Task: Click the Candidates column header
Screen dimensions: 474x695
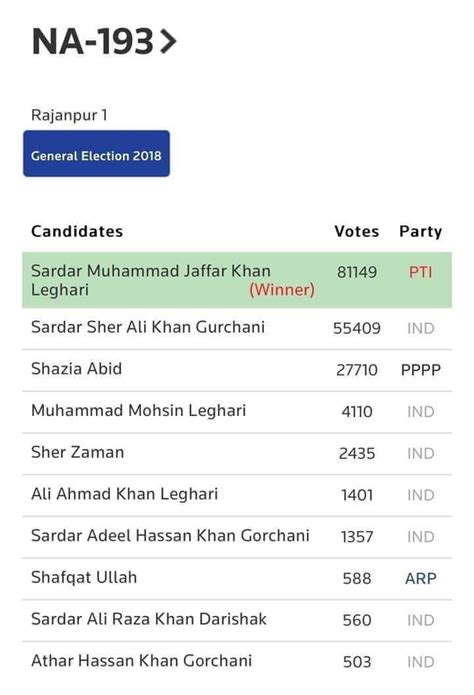Action: click(x=77, y=231)
